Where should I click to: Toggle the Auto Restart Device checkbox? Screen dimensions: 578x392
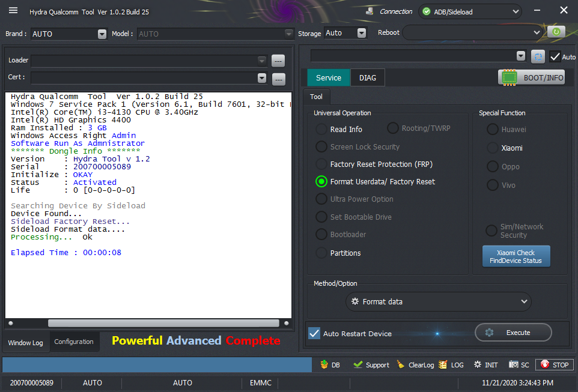point(314,333)
